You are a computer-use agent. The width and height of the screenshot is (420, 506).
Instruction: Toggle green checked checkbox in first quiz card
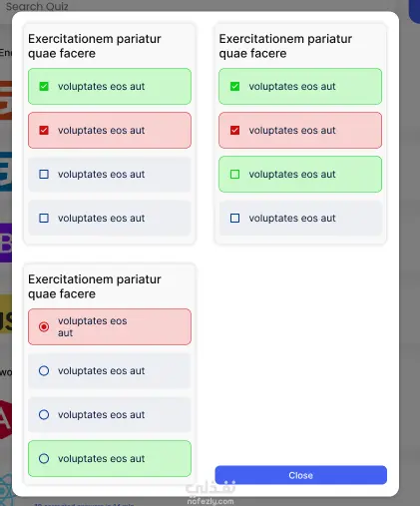(44, 87)
